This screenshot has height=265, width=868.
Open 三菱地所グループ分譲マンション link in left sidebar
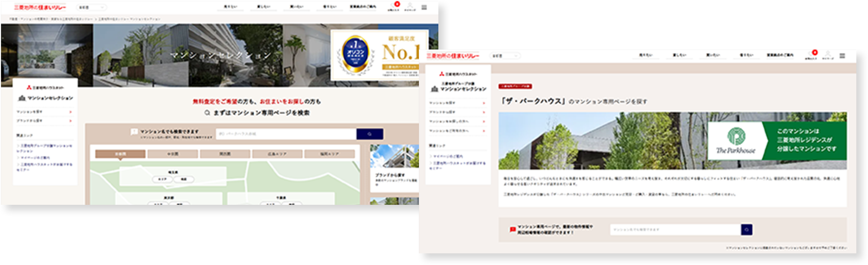pos(45,148)
